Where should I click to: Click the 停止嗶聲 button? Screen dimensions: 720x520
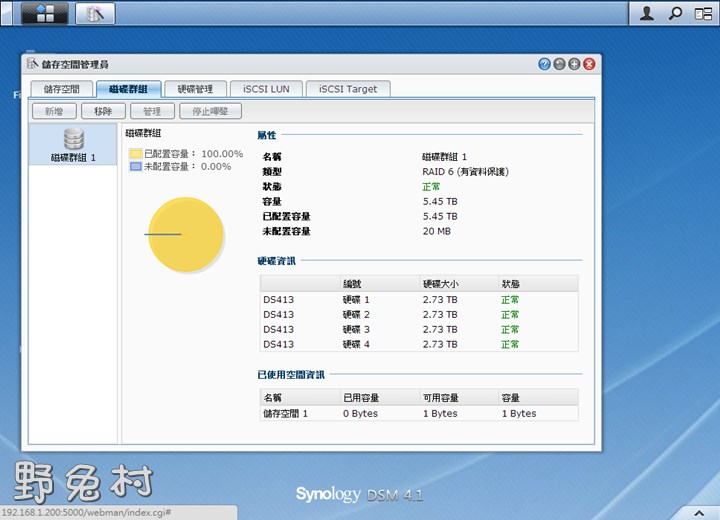point(210,111)
